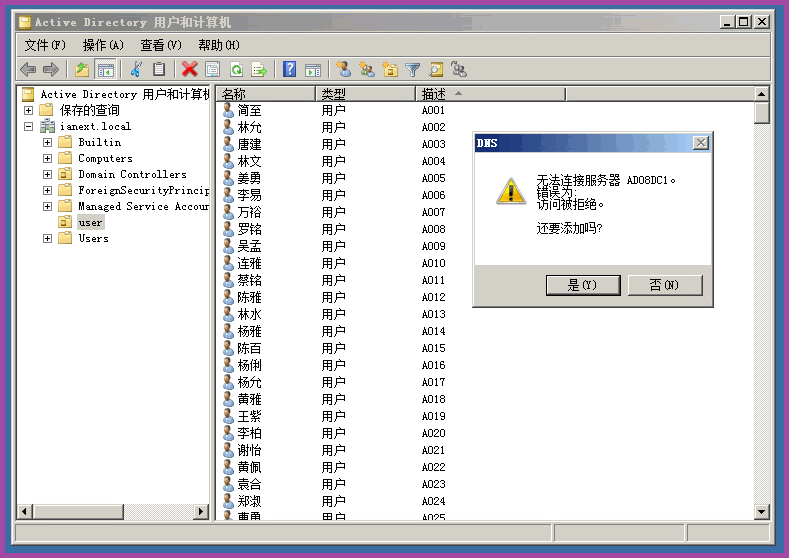
Task: Expand the Users container
Action: (47, 238)
